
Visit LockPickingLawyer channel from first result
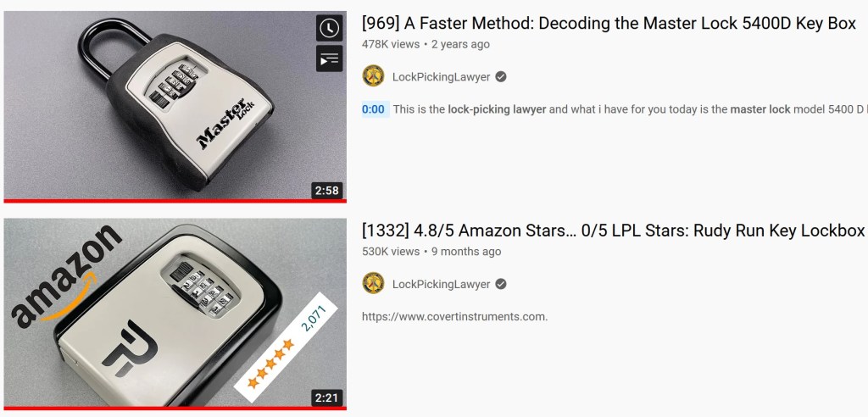(441, 77)
